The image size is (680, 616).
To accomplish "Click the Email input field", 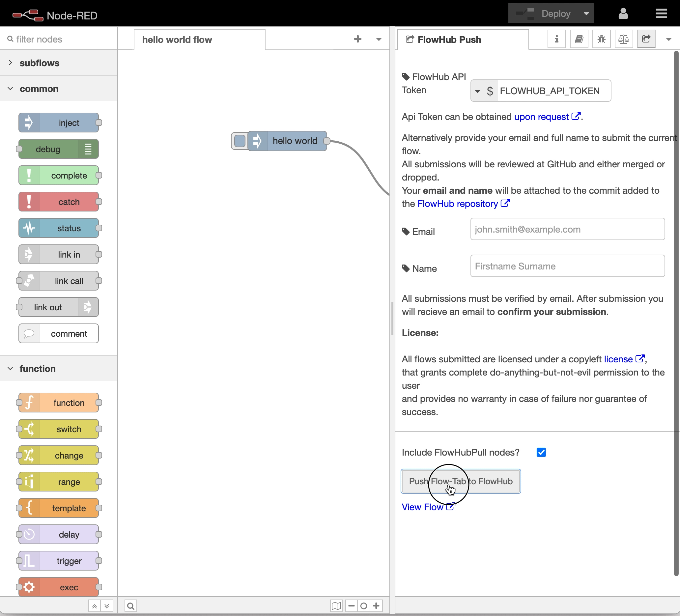I will pos(567,229).
